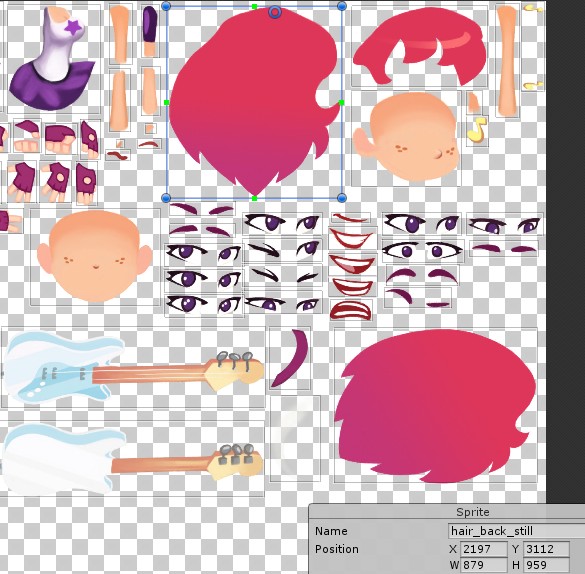Click the H field showing 959
The width and height of the screenshot is (585, 574).
click(546, 565)
